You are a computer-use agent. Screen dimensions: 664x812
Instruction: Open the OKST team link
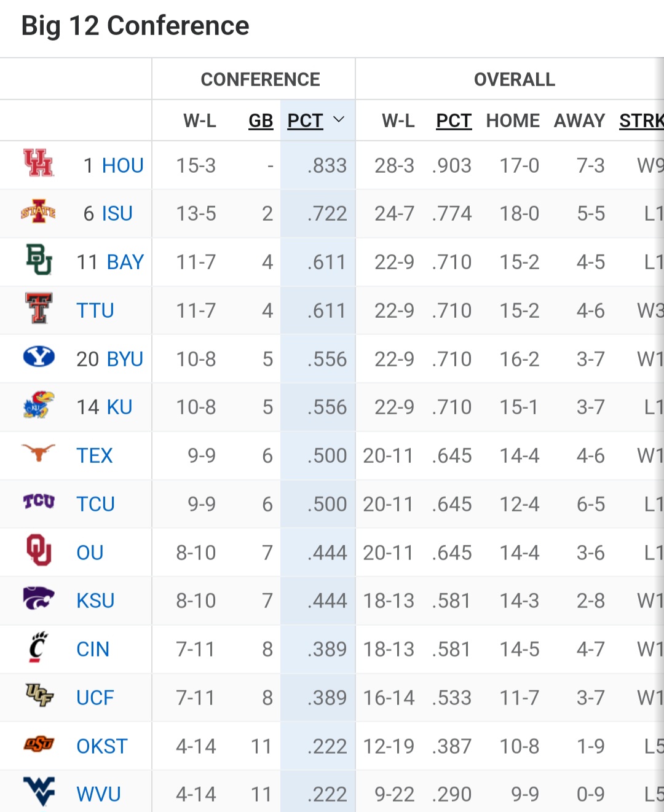(x=101, y=746)
